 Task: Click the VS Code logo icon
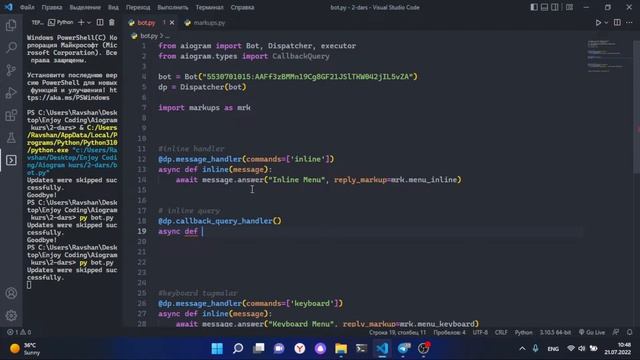tap(9, 7)
